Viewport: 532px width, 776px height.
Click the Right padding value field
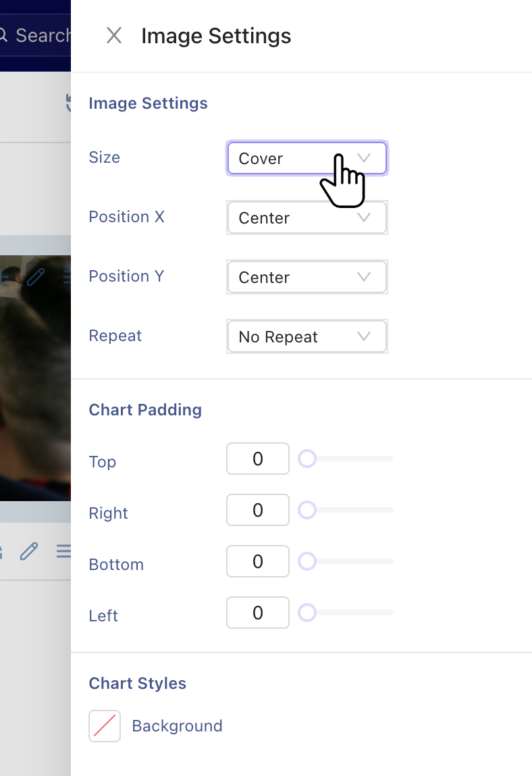pos(257,510)
